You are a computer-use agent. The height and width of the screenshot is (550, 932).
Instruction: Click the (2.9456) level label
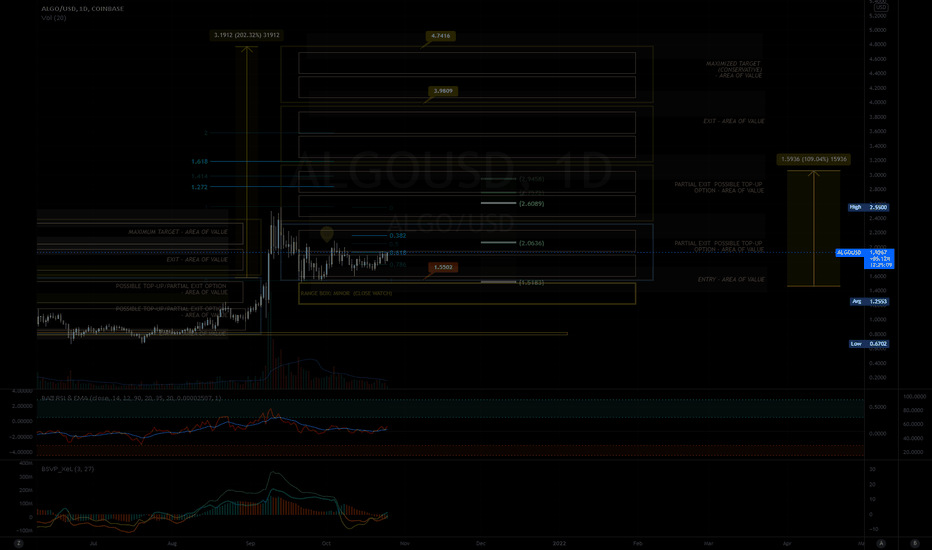(x=531, y=178)
